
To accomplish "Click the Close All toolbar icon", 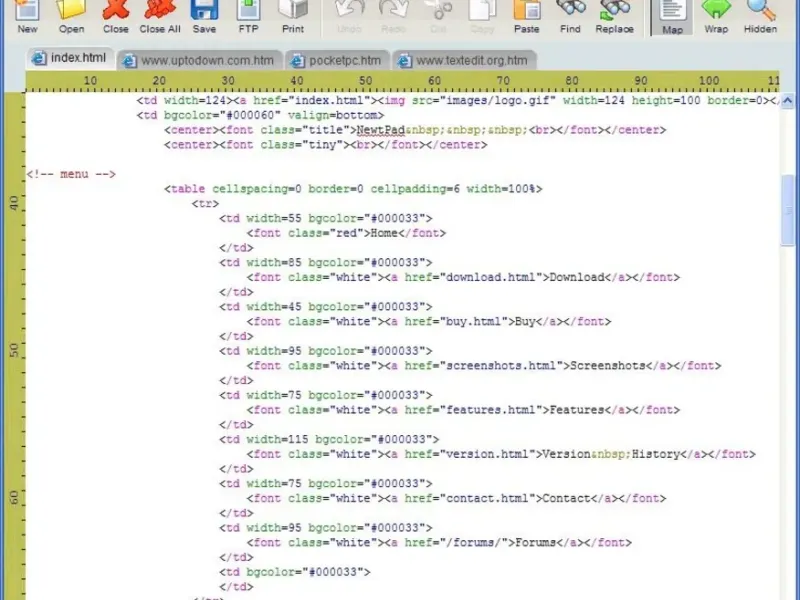I will tap(160, 15).
